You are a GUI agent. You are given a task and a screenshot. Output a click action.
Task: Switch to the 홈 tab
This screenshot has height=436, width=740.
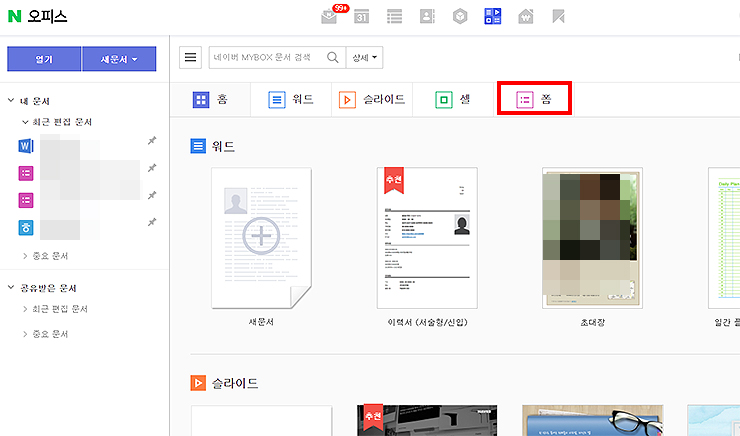[x=210, y=100]
